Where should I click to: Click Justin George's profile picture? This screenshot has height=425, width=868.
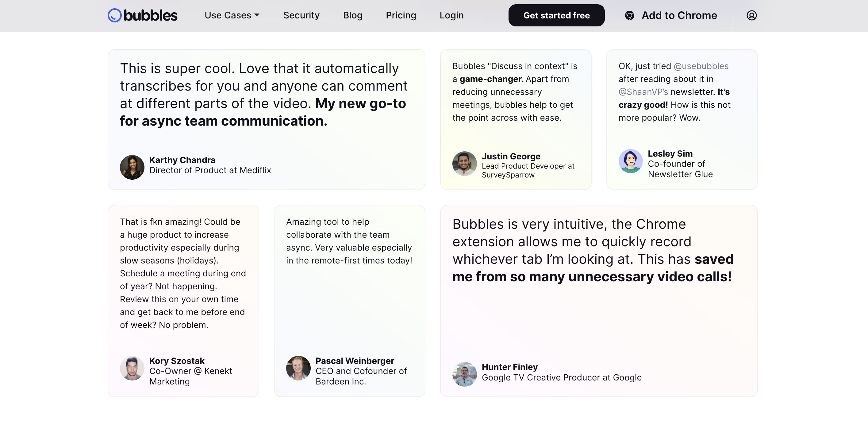464,164
